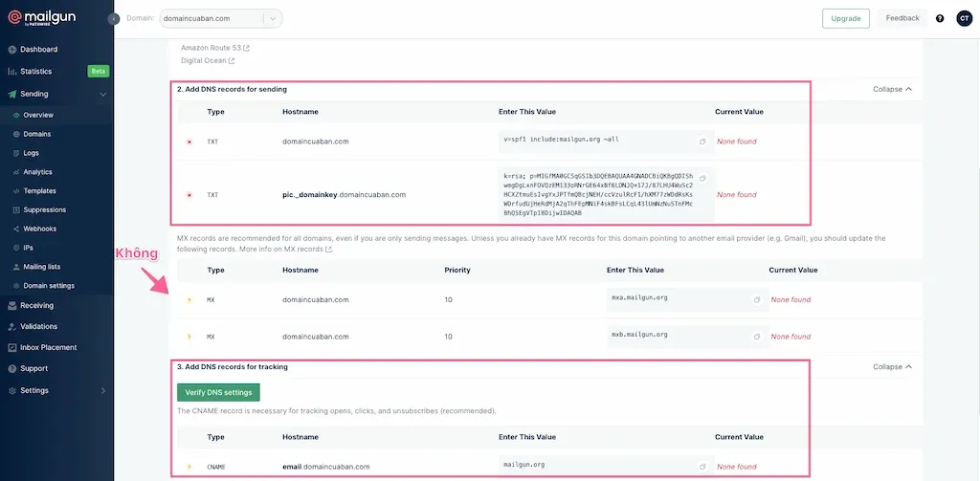
Task: Open the Digital Ocean link
Action: tap(208, 60)
